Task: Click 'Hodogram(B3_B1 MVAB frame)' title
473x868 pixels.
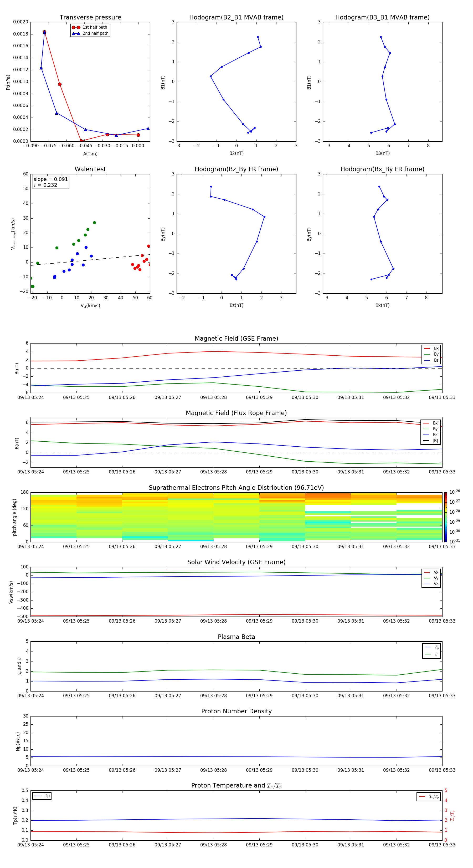Action: pyautogui.click(x=382, y=17)
